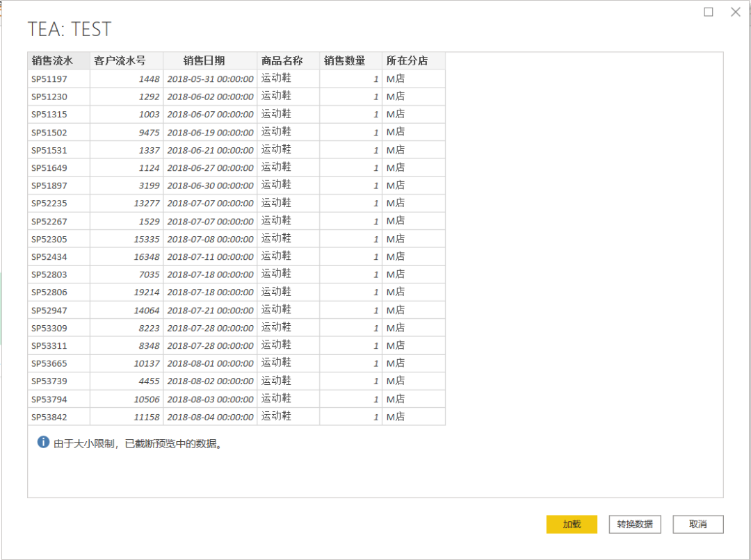Click date 2018-08-04 00:00:00
The height and width of the screenshot is (560, 751).
(210, 418)
